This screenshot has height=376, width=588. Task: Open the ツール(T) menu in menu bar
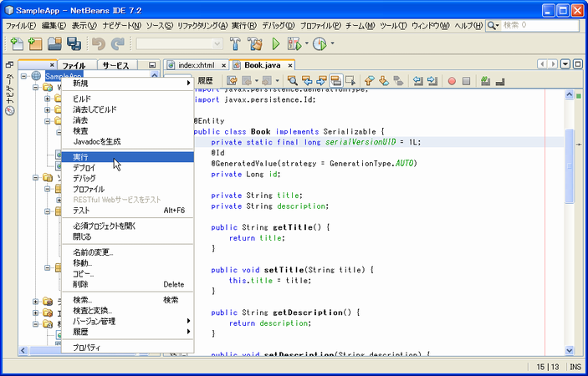coord(393,25)
